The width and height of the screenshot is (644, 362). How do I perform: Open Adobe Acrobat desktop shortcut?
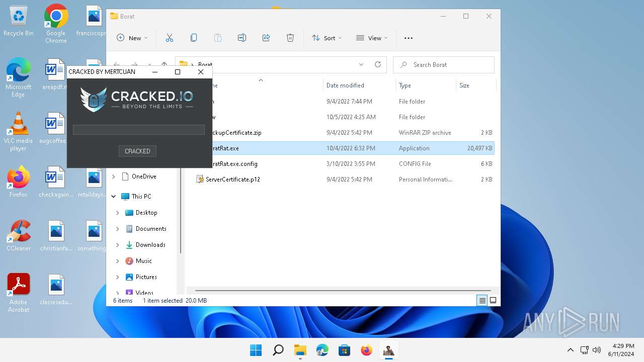(x=19, y=293)
